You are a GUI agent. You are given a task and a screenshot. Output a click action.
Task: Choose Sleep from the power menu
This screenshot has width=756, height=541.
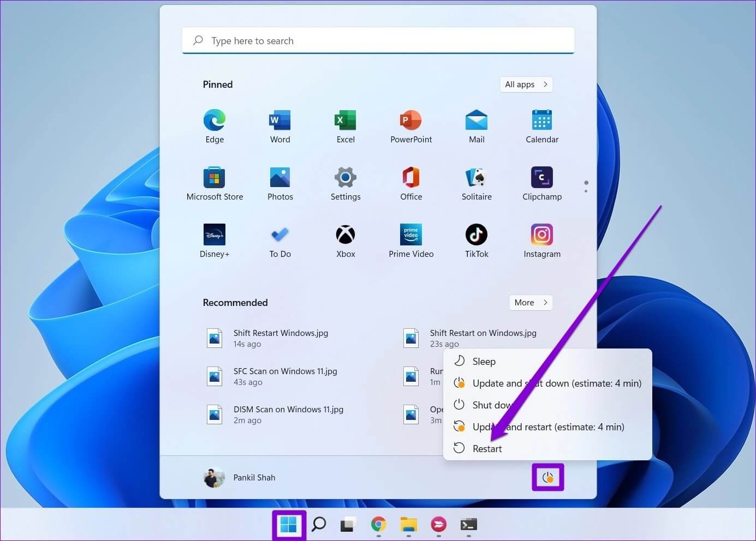[547, 361]
